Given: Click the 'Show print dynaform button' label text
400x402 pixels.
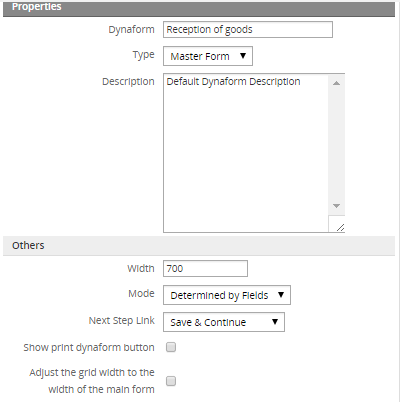Looking at the screenshot, I should [x=89, y=347].
